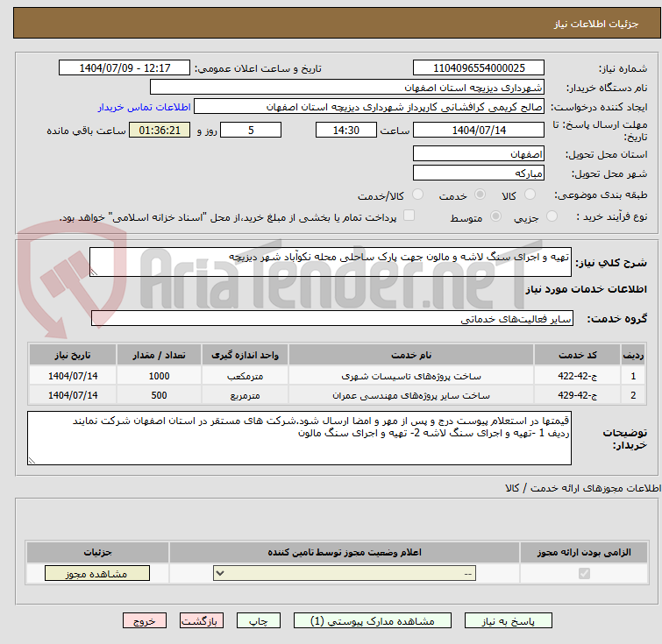Open اعلام وضعیت مجوز dropdown

[345, 574]
